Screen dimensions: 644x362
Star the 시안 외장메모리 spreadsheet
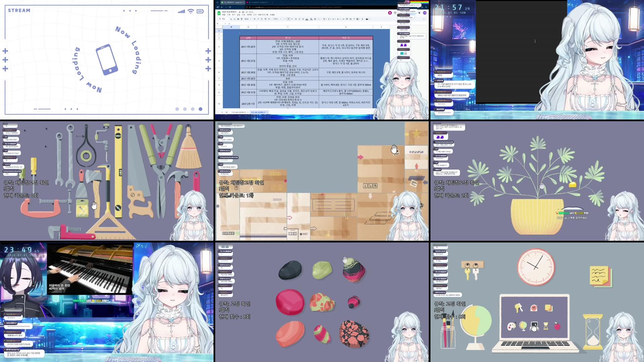239,12
